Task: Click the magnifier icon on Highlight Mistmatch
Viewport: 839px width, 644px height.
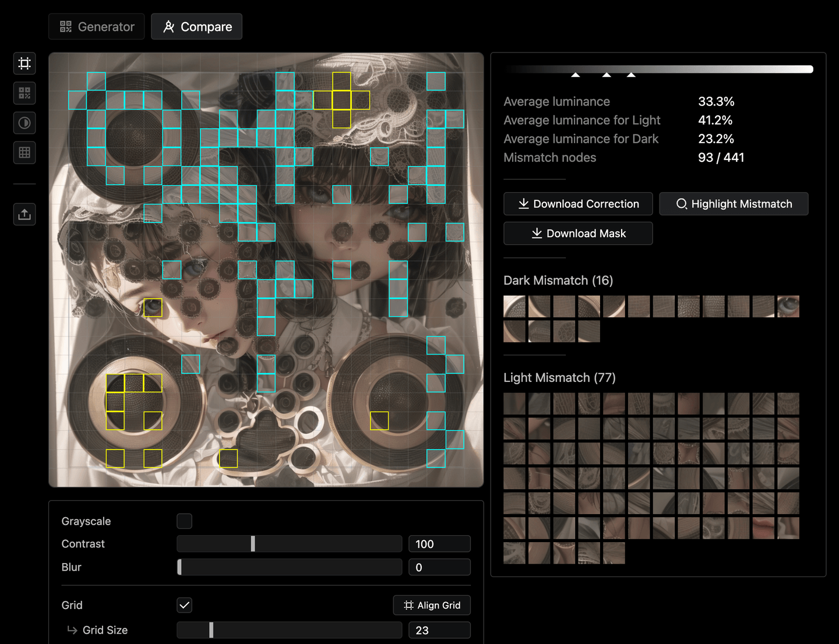Action: tap(681, 204)
